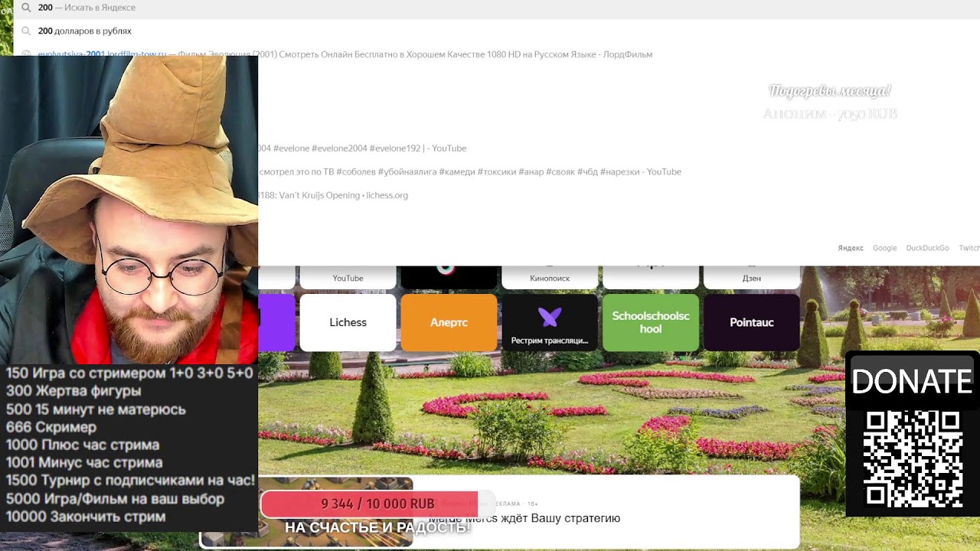Open the evolyutsiya-2001 lordfilm suggestion
This screenshot has width=980, height=551.
pos(496,54)
